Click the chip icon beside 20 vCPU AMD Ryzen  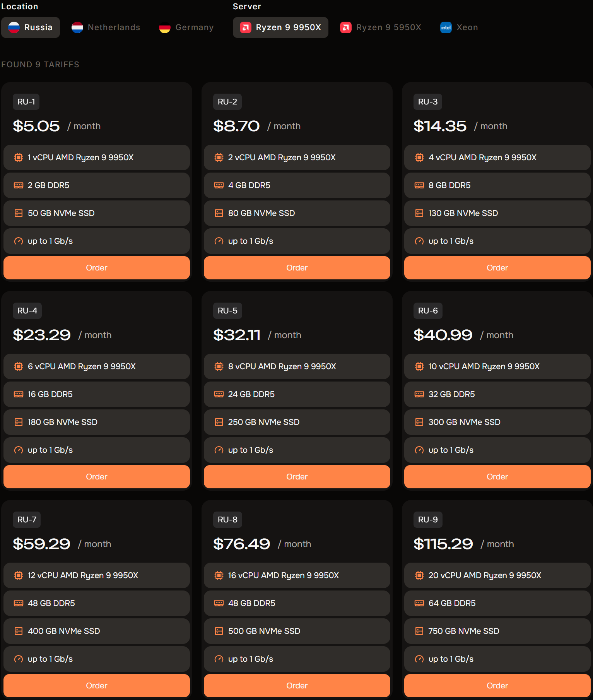tap(419, 575)
